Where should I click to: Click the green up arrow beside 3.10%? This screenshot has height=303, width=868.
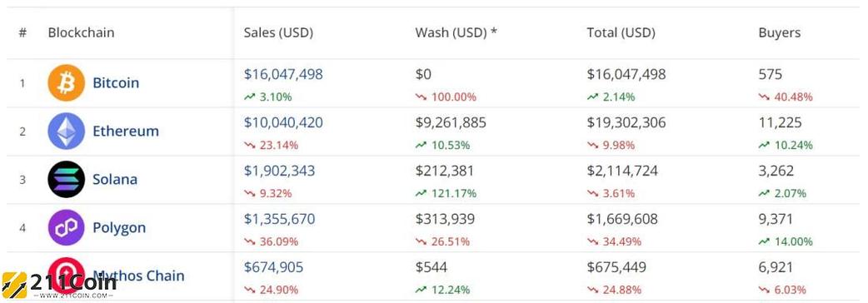249,97
